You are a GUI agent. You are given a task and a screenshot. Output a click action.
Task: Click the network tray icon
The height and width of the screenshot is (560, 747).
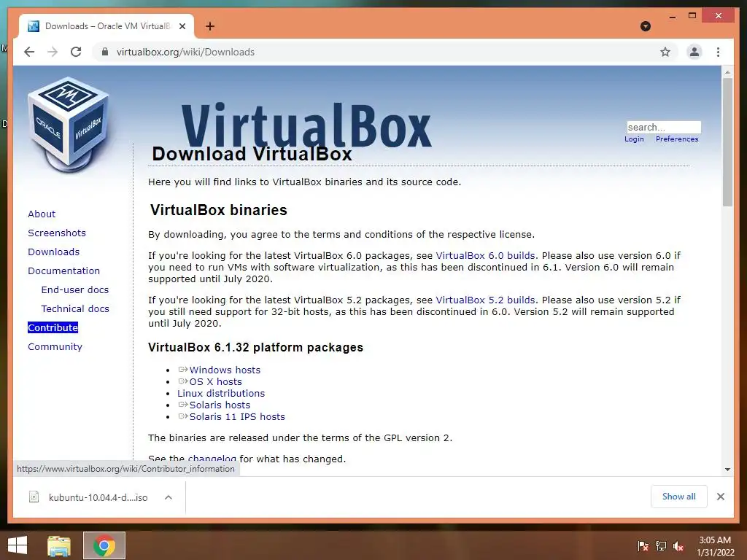click(x=661, y=546)
